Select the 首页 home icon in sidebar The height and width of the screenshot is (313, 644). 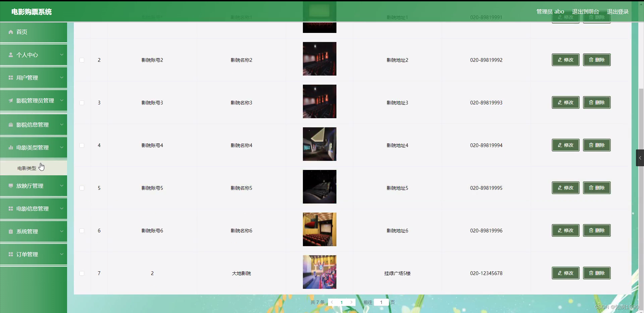10,32
